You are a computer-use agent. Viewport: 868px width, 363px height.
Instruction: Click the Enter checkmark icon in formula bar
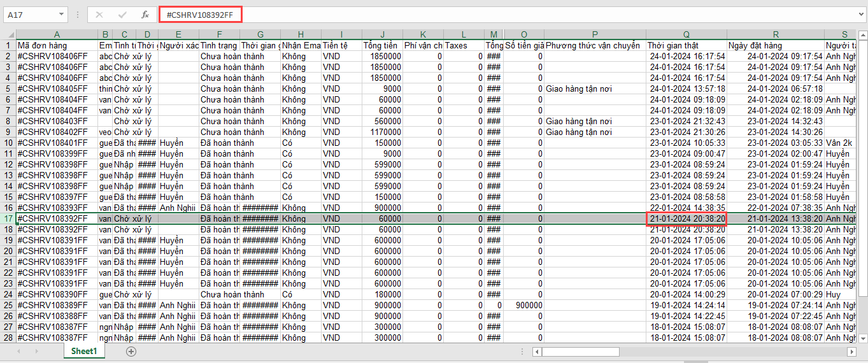pyautogui.click(x=122, y=15)
